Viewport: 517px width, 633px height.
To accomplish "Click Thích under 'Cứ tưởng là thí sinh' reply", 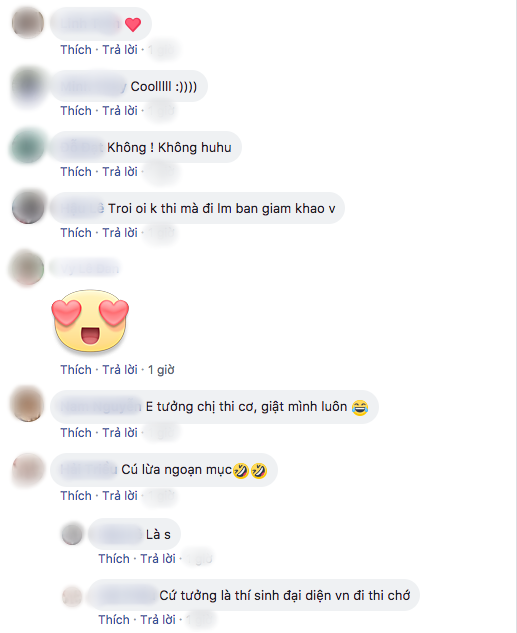I will pyautogui.click(x=114, y=619).
